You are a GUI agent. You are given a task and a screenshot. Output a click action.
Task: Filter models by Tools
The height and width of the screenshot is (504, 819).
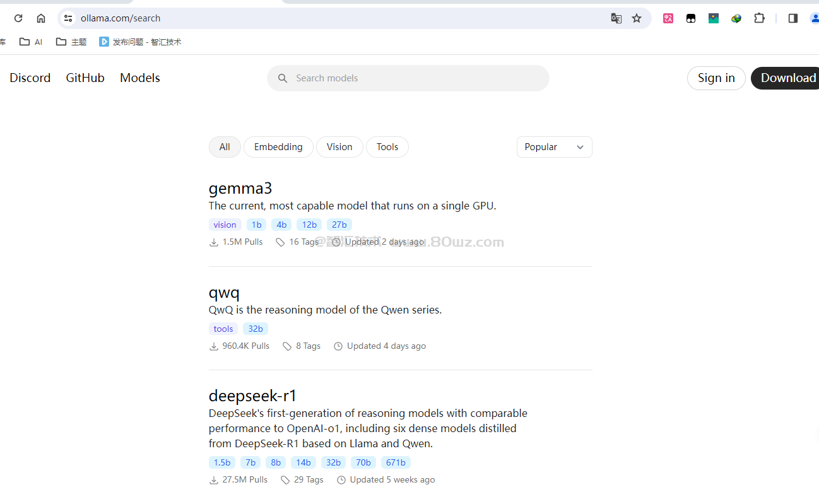[387, 147]
